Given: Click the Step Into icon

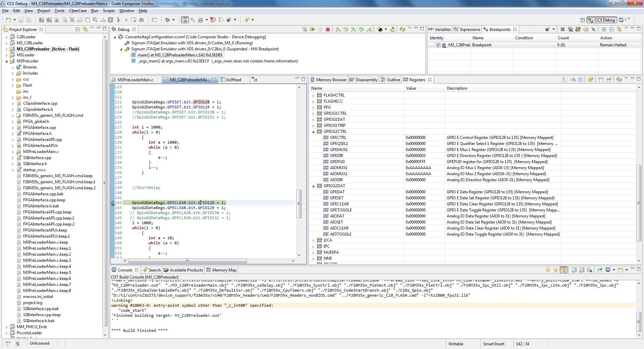Looking at the screenshot, I should [x=338, y=30].
